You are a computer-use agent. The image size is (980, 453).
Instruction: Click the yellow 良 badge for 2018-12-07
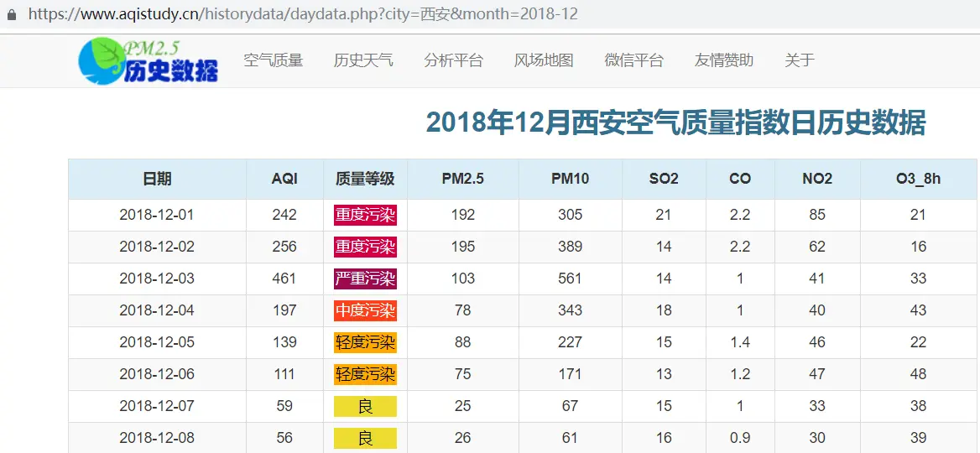(x=365, y=406)
